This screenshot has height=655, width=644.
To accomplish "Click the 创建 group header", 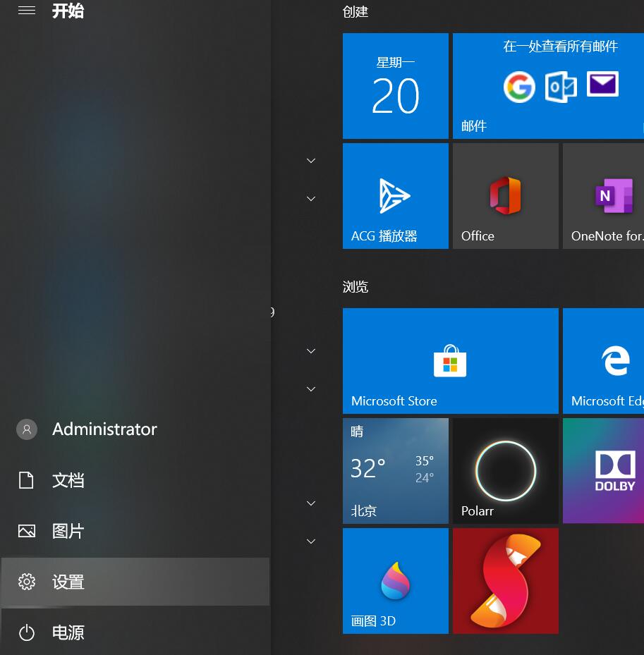I will tap(356, 12).
